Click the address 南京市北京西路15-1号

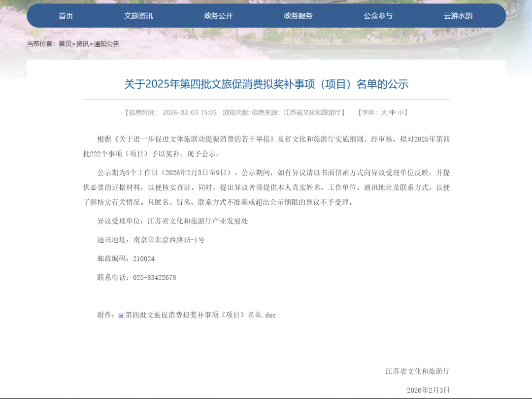tap(169, 240)
